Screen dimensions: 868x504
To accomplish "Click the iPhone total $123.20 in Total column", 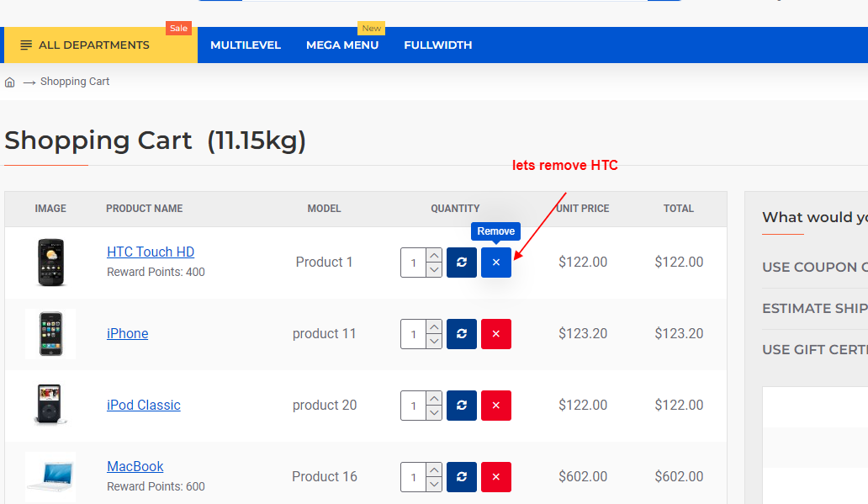I will tap(679, 333).
